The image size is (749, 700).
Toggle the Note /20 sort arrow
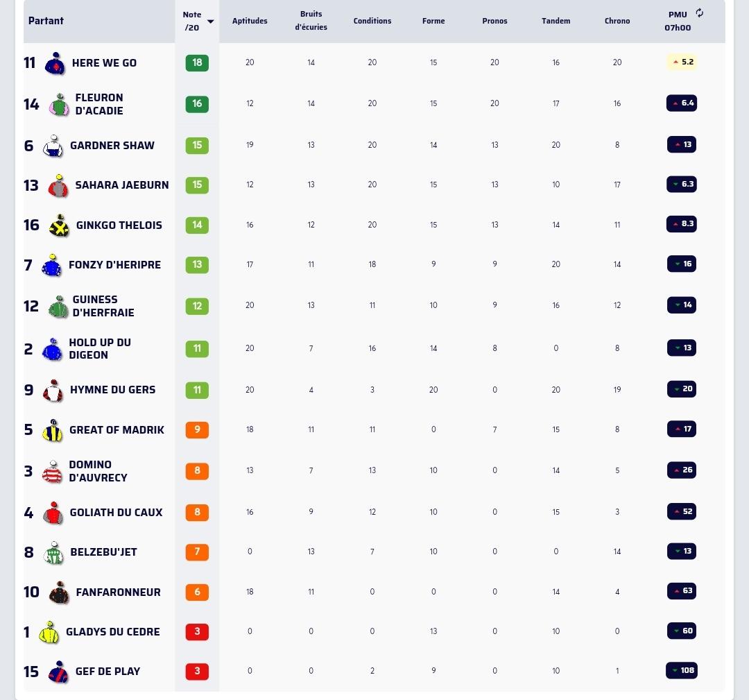(211, 22)
